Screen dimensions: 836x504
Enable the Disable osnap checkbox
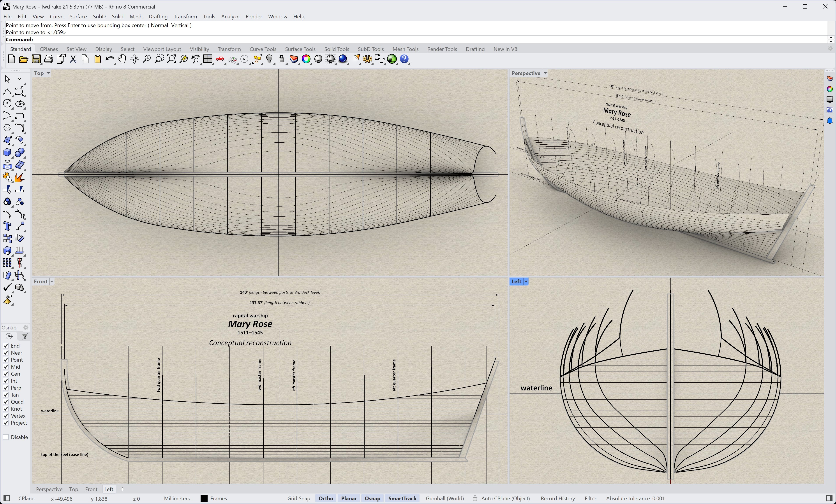6,437
